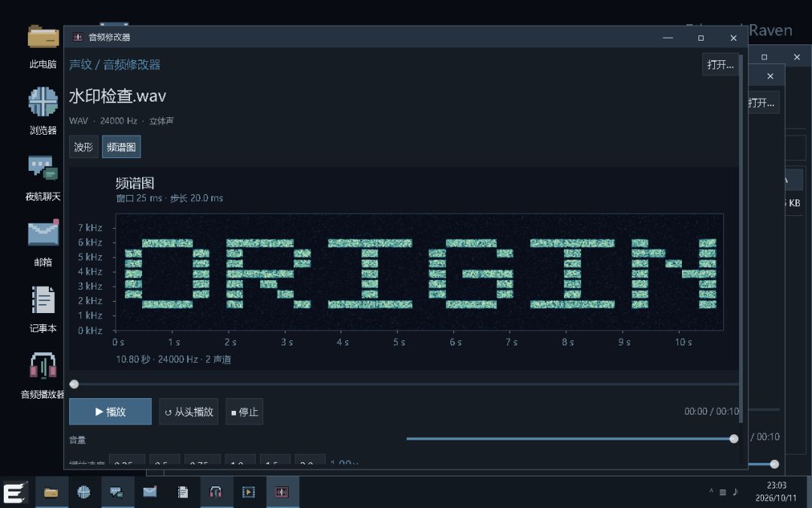Open the 此电脑 desktop icon

[x=43, y=47]
